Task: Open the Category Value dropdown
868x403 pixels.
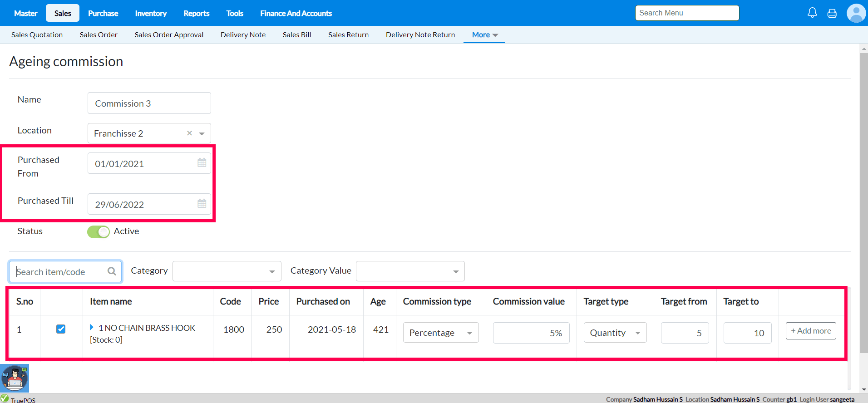Action: pyautogui.click(x=410, y=271)
